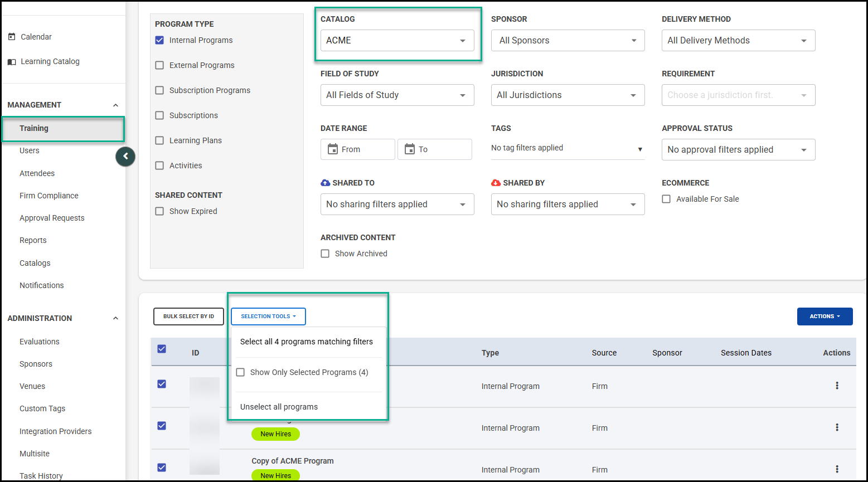Toggle Show Only Selected Programs checkbox
This screenshot has width=868, height=482.
(241, 372)
